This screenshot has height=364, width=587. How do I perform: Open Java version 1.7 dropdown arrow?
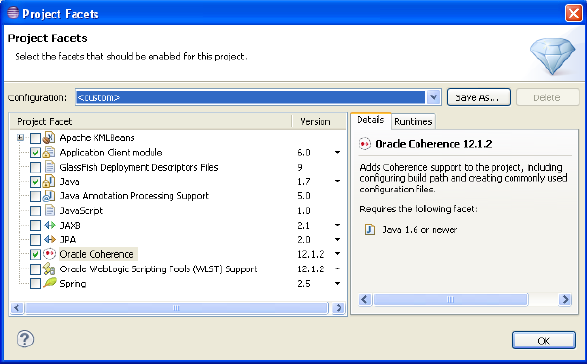(x=337, y=182)
